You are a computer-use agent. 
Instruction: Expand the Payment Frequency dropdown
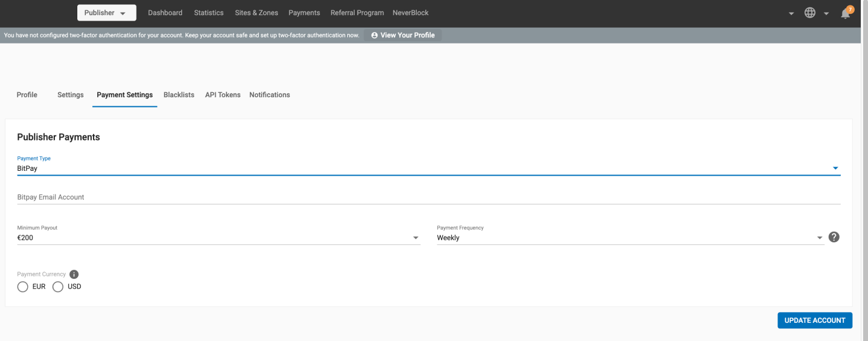tap(820, 238)
